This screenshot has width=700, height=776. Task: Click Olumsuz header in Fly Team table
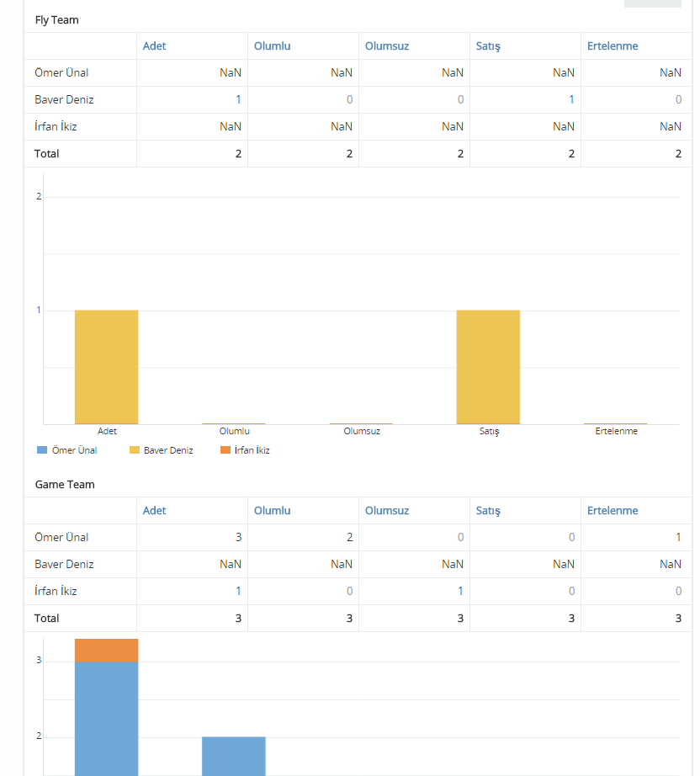pos(387,46)
